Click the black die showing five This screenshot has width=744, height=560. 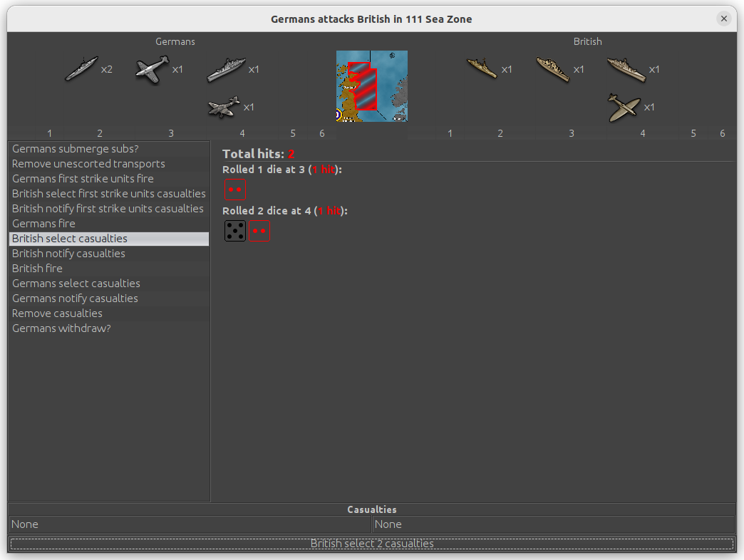(235, 231)
